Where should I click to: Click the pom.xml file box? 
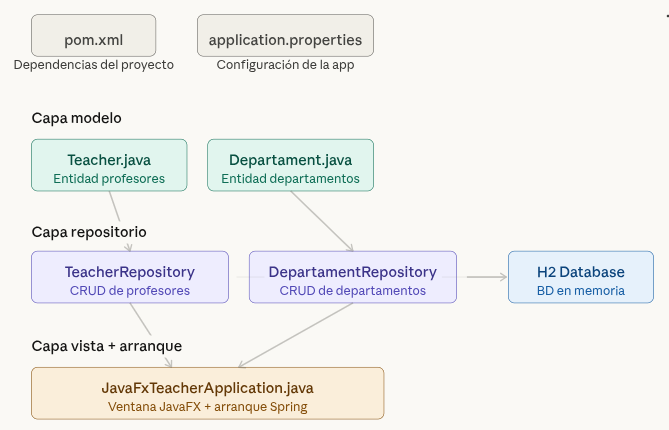point(93,35)
